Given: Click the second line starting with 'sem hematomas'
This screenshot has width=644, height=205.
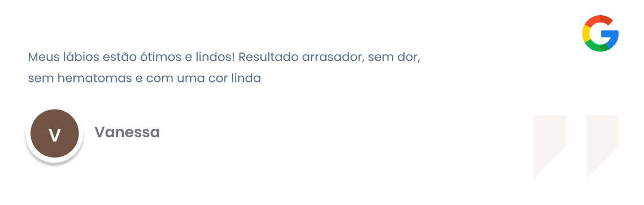Looking at the screenshot, I should pos(145,78).
